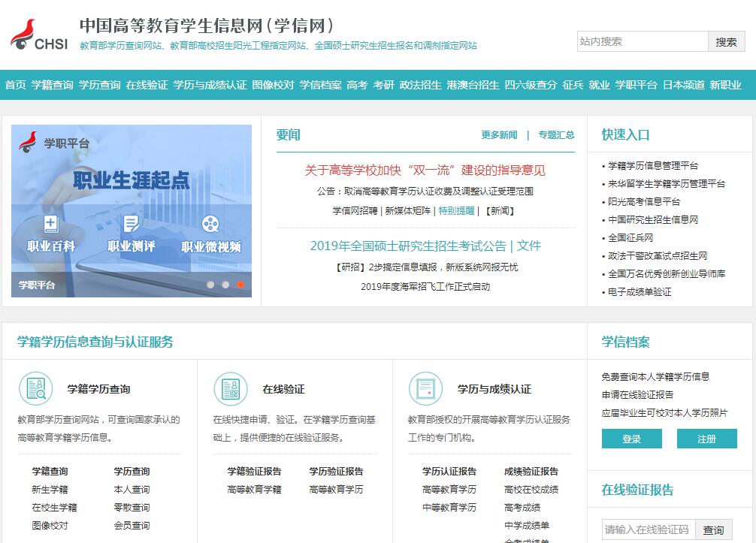756x543 pixels.
Task: Open 考研 in the navigation bar
Action: point(383,86)
